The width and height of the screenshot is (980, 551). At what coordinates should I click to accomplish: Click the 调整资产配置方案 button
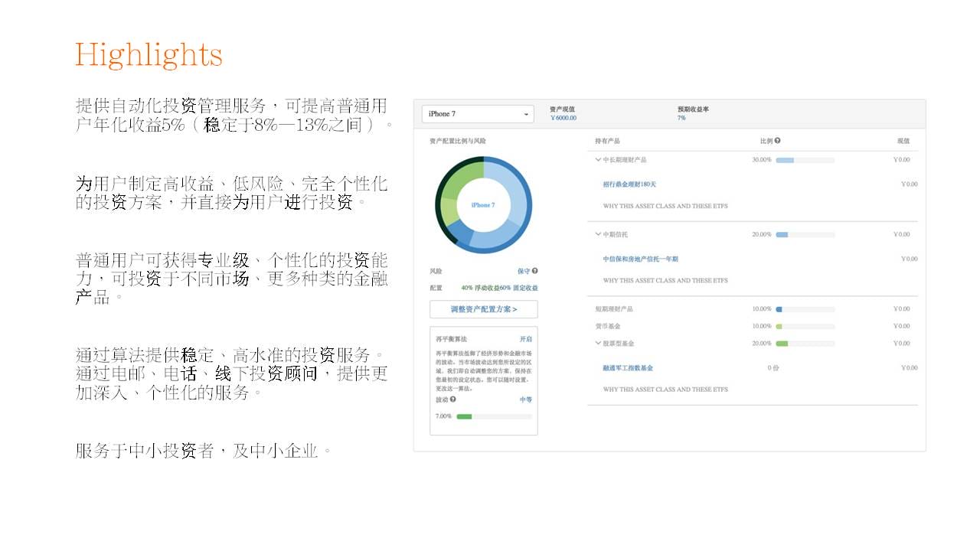point(484,309)
